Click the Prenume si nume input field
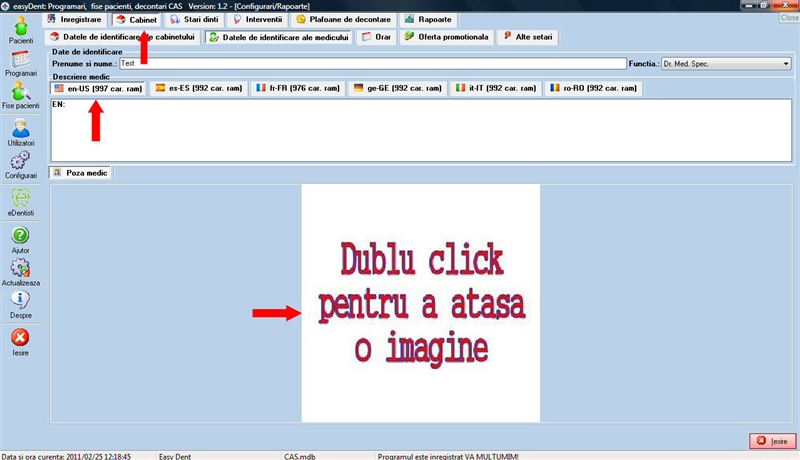Image resolution: width=800 pixels, height=460 pixels. 370,64
